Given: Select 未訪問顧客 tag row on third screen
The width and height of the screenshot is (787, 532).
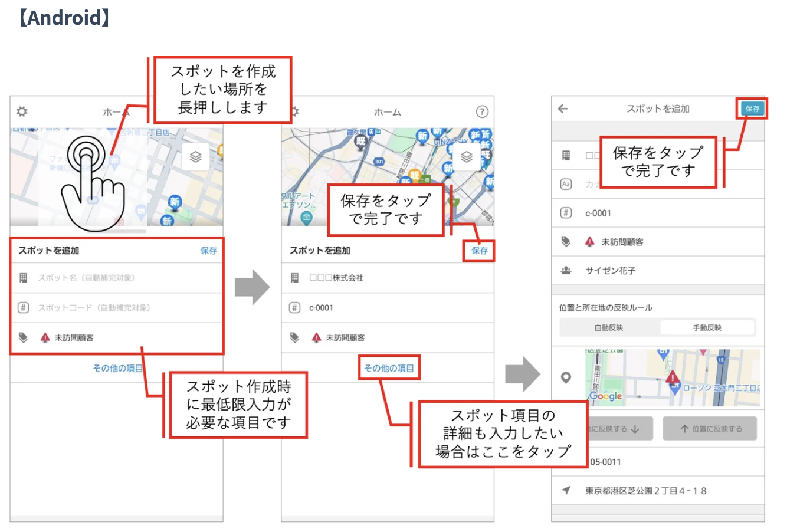Looking at the screenshot, I should [658, 242].
